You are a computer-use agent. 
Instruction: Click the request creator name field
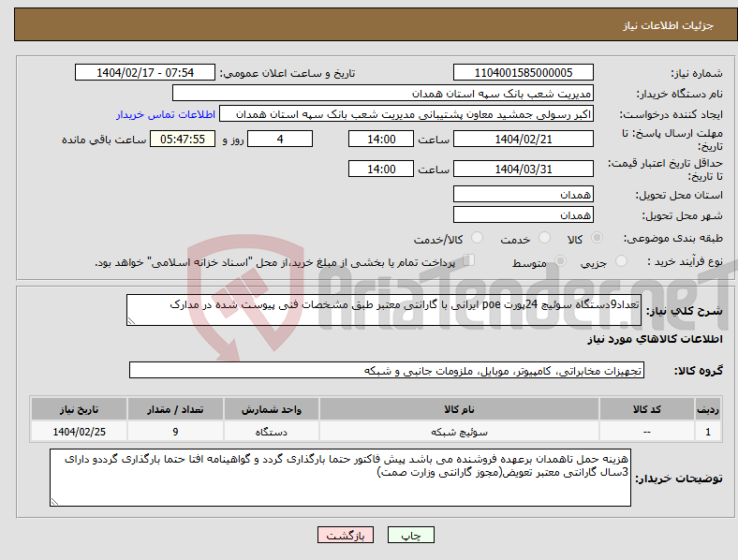[x=406, y=114]
